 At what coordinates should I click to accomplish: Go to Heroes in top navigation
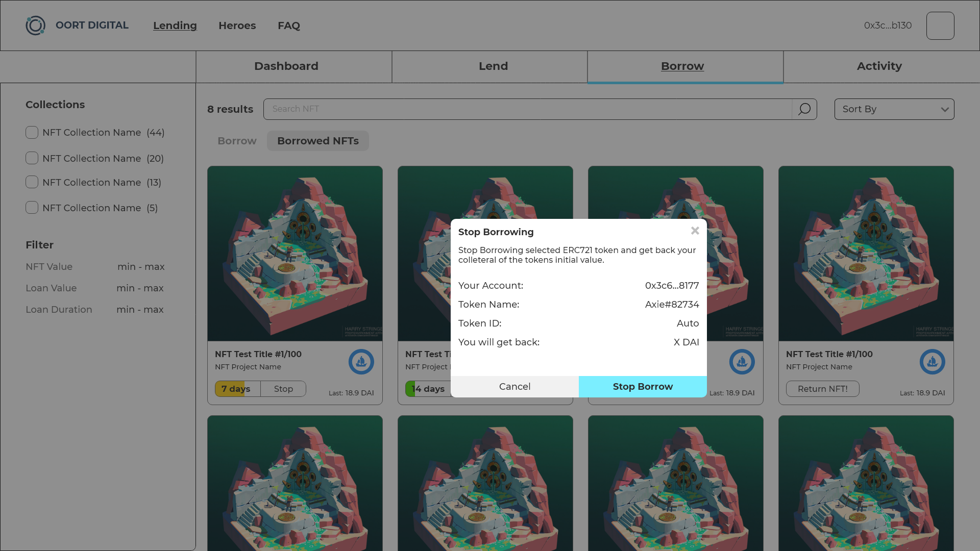pos(237,26)
